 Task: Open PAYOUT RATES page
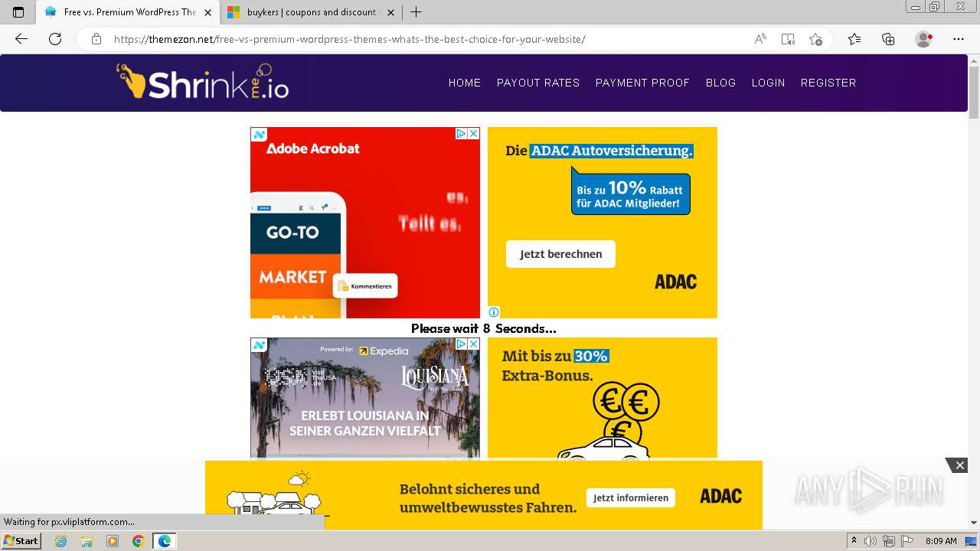coord(538,83)
